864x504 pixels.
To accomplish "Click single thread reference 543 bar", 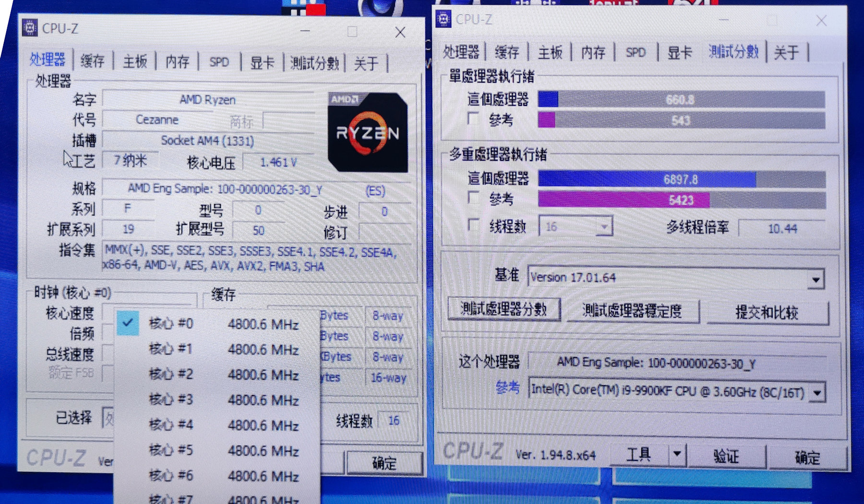I will point(682,120).
